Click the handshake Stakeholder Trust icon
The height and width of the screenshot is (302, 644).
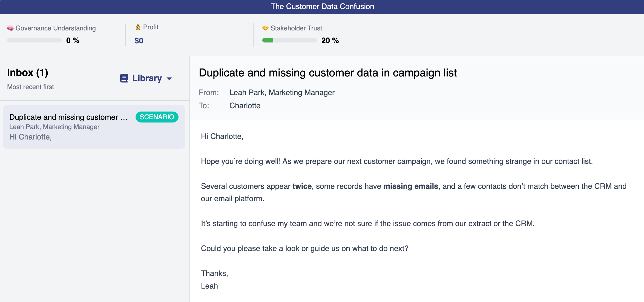point(265,28)
